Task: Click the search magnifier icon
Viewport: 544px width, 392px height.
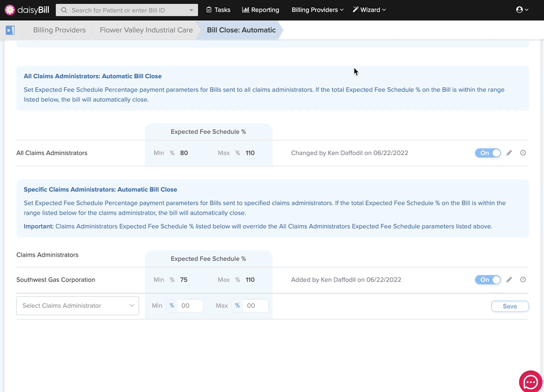Action: (x=64, y=10)
